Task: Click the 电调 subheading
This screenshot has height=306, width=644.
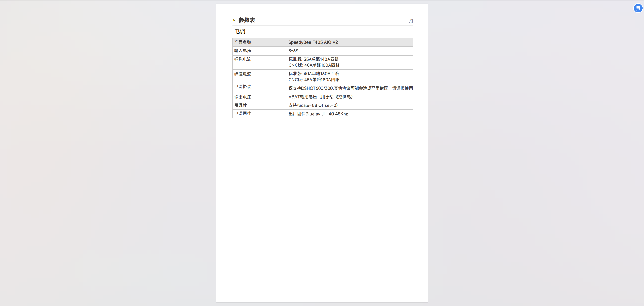Action: coord(240,31)
